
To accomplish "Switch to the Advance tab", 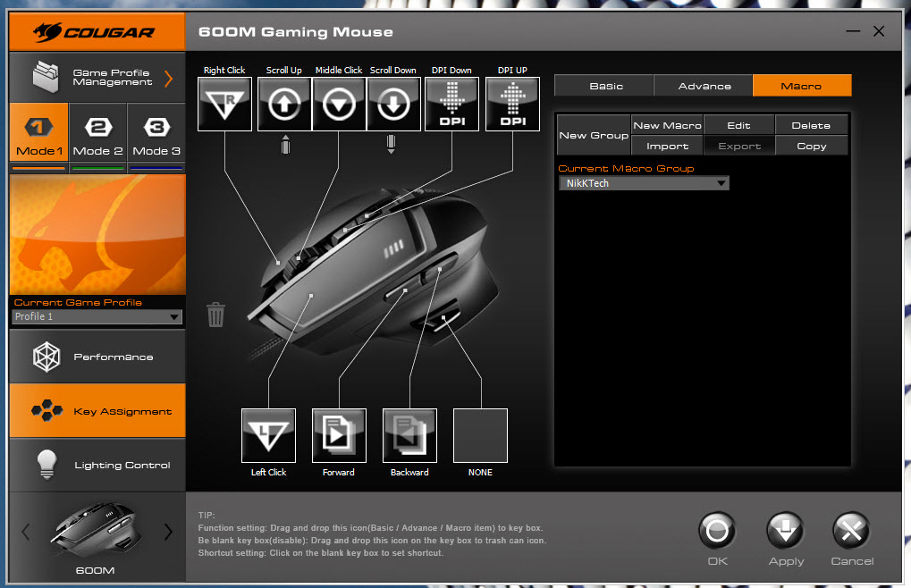I will coord(704,85).
